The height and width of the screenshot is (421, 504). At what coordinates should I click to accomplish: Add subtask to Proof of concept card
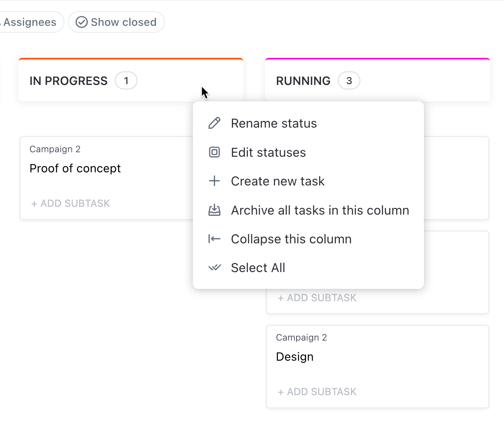71,204
